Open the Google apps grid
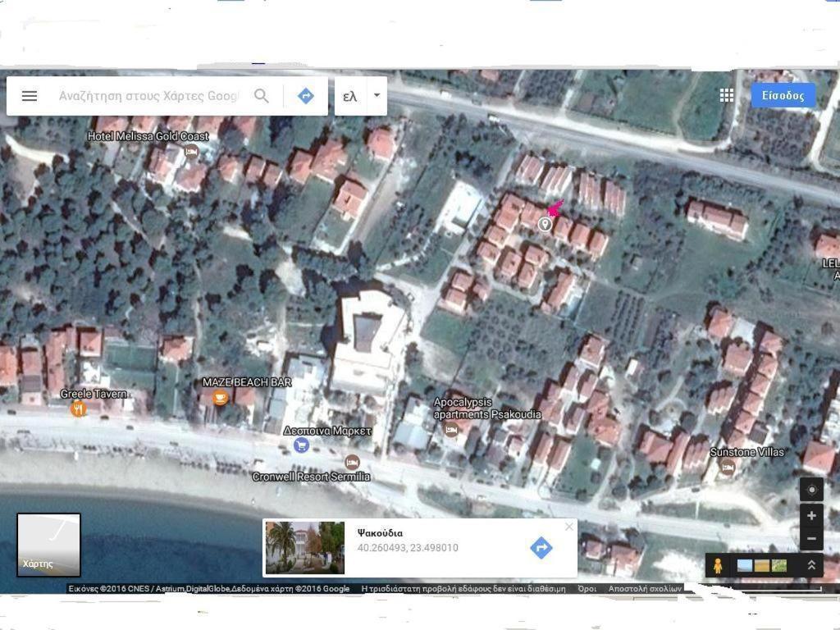This screenshot has width=840, height=630. click(727, 95)
